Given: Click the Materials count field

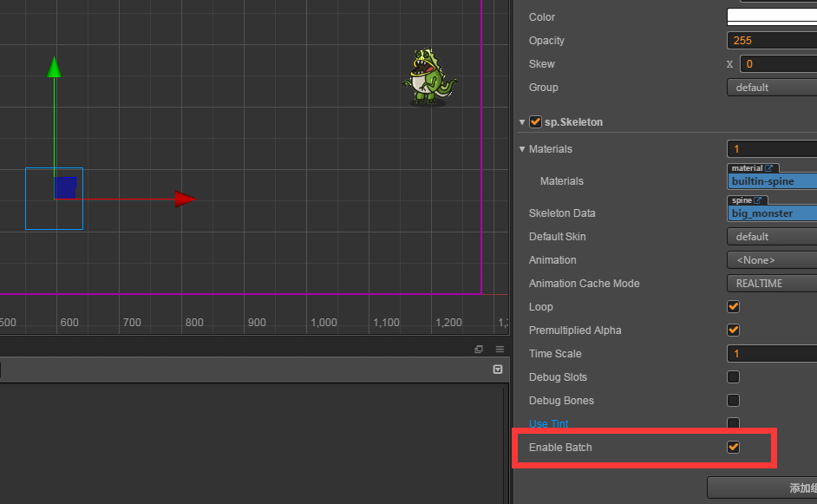Looking at the screenshot, I should click(772, 149).
